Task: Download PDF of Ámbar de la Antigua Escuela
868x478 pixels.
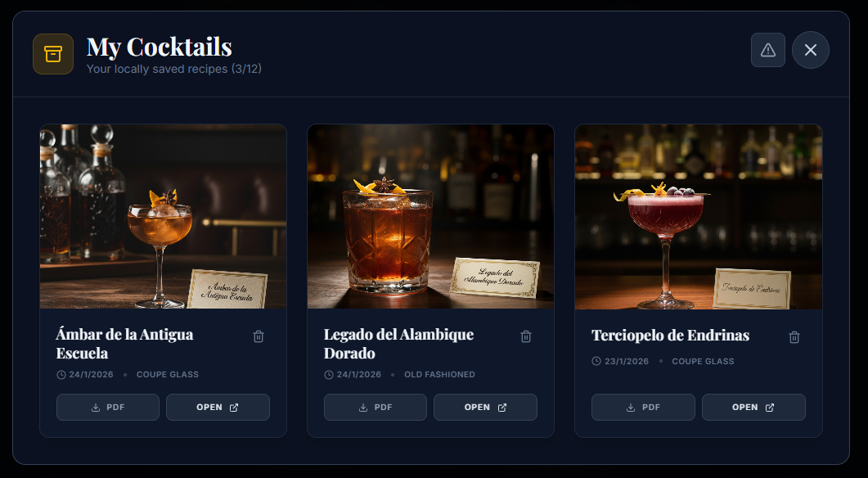Action: pyautogui.click(x=108, y=407)
